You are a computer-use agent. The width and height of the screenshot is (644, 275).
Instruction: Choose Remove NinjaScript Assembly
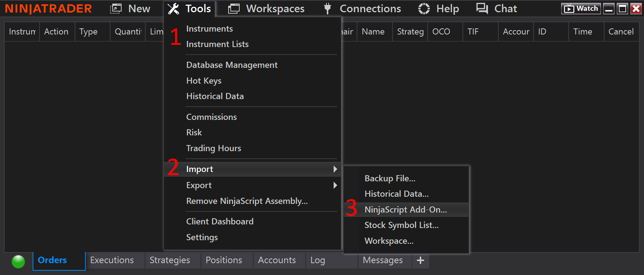click(x=247, y=201)
